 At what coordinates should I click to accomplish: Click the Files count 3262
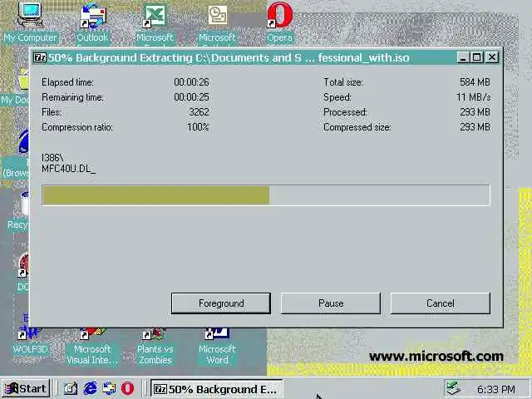(x=199, y=112)
